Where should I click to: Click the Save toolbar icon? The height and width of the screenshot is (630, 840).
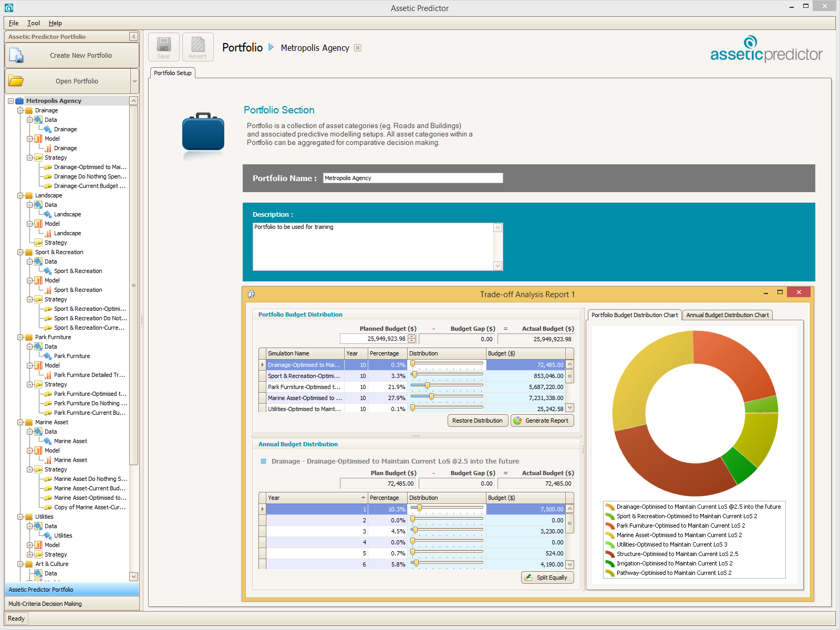(164, 44)
